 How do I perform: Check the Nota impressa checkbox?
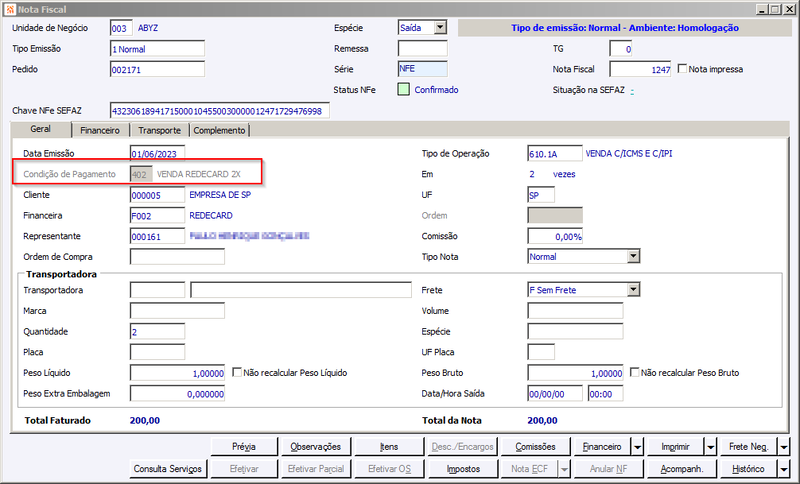(x=682, y=68)
